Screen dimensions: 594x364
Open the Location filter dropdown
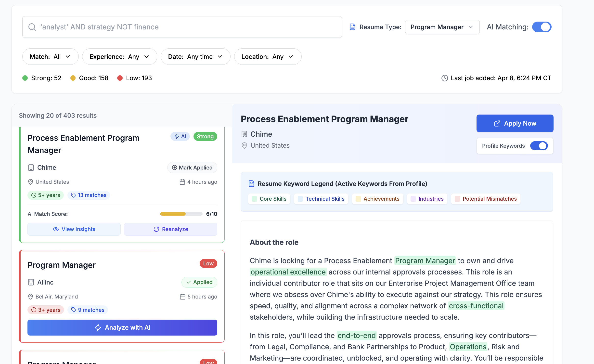(268, 57)
